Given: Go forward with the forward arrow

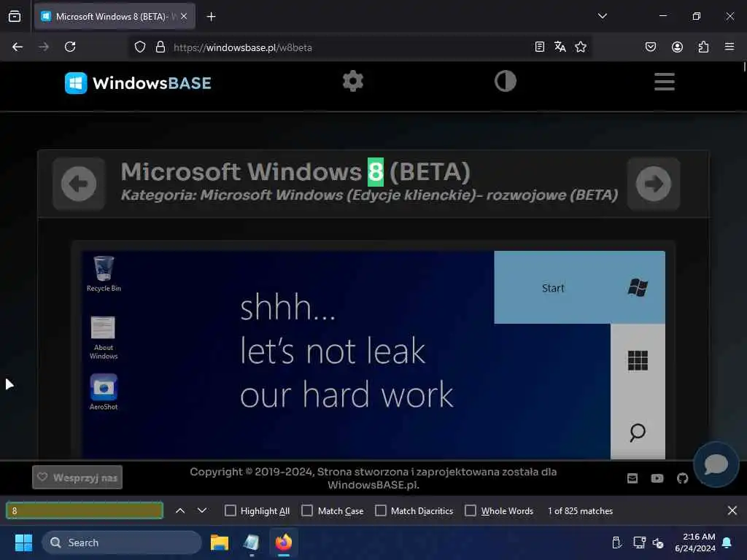Looking at the screenshot, I should (x=44, y=47).
